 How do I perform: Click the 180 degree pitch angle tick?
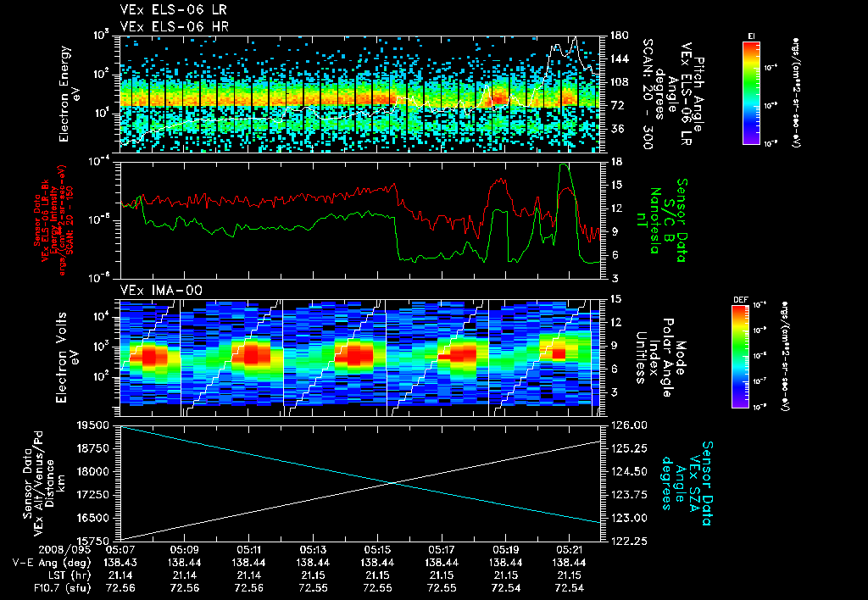coord(619,36)
